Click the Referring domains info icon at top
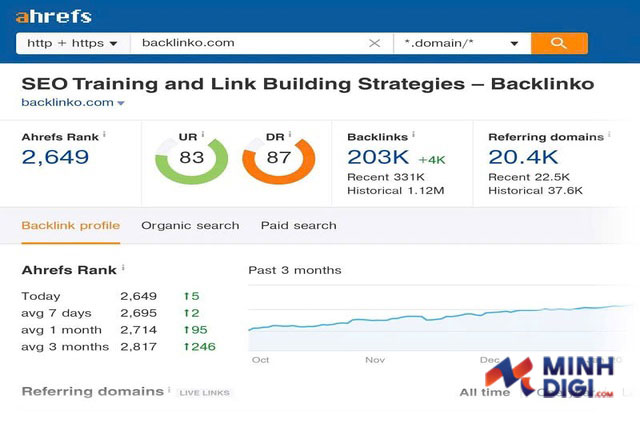 (609, 134)
